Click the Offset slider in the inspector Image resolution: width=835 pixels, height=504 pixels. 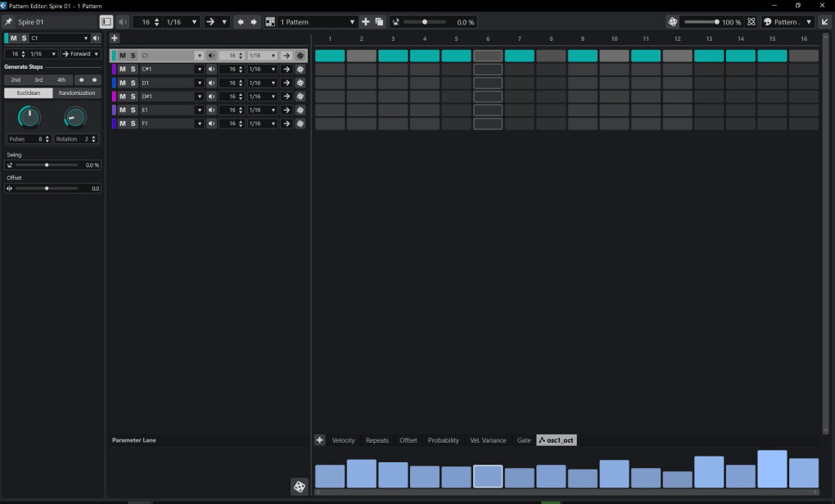[47, 188]
